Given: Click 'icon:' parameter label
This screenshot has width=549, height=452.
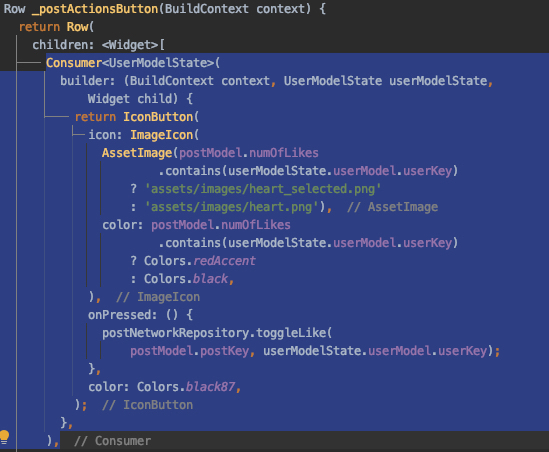Looking at the screenshot, I should [105, 135].
